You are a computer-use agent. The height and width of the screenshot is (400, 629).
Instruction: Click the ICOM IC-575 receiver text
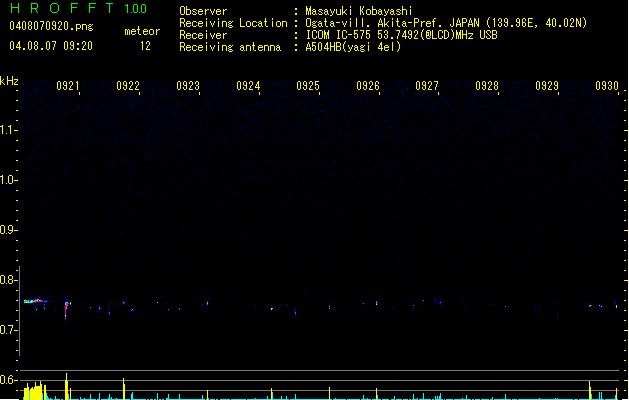point(401,35)
